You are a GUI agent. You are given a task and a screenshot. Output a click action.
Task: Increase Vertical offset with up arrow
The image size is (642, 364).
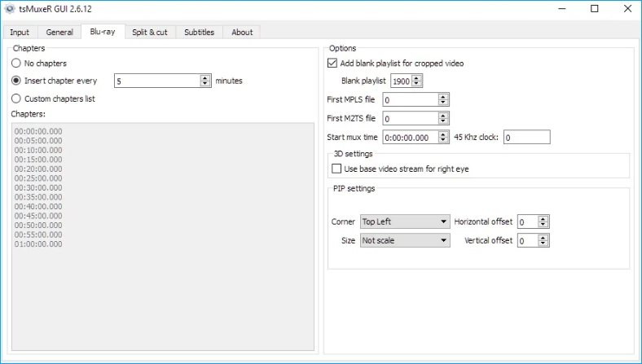[x=543, y=238]
